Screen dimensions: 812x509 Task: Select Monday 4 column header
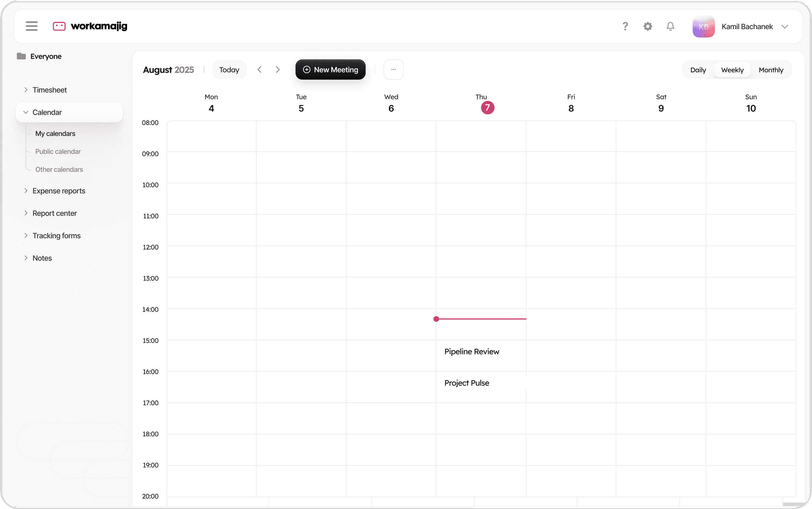click(x=211, y=103)
